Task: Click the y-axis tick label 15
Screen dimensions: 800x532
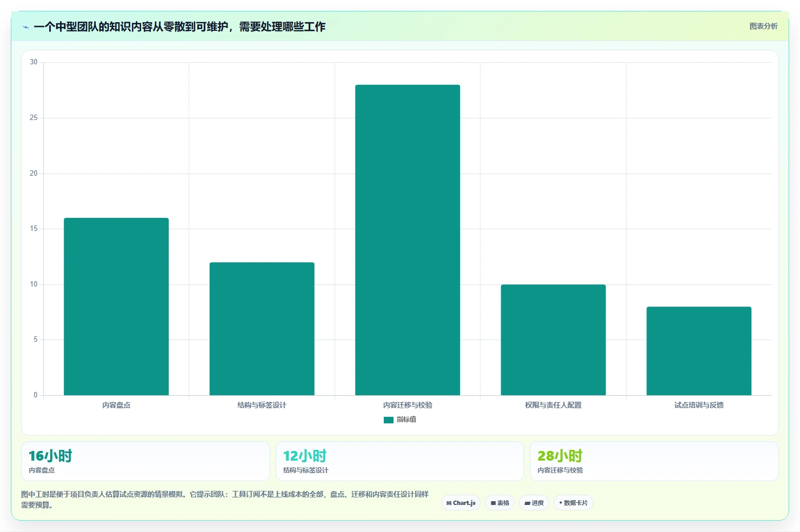Action: (34, 229)
